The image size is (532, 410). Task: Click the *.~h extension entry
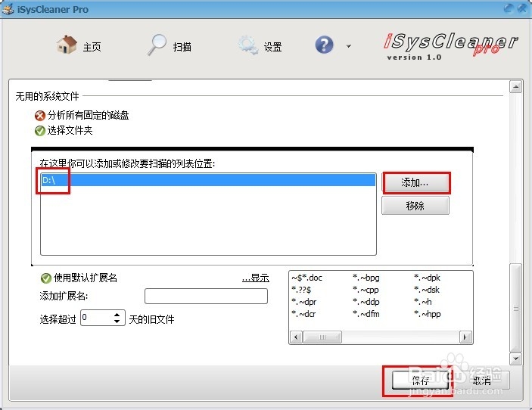[423, 302]
